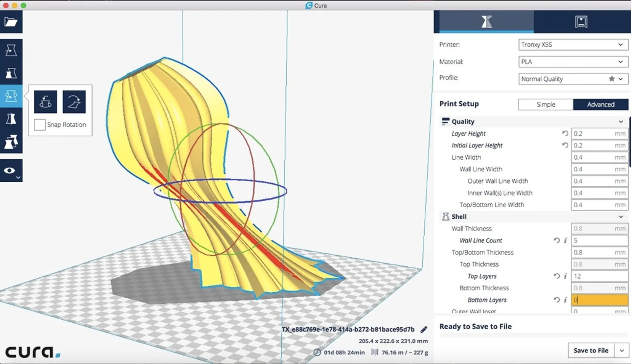The image size is (631, 364).
Task: Click the print time 01d 08h 24min
Action: (344, 353)
